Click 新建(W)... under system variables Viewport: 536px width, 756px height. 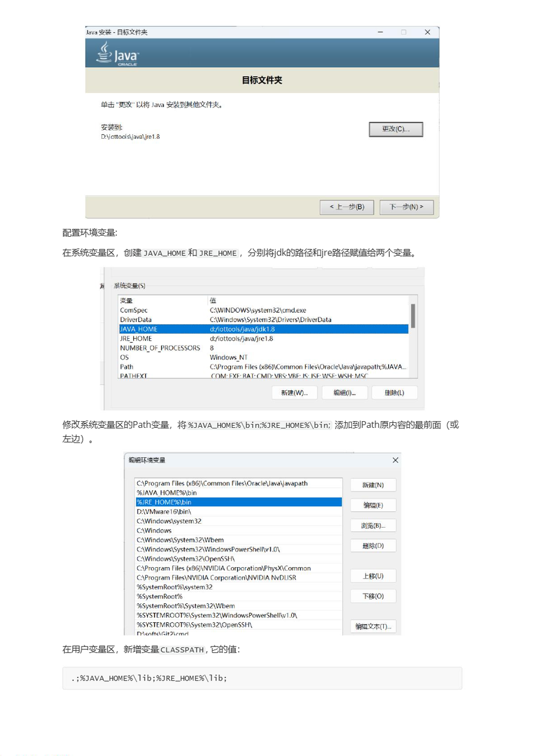294,393
